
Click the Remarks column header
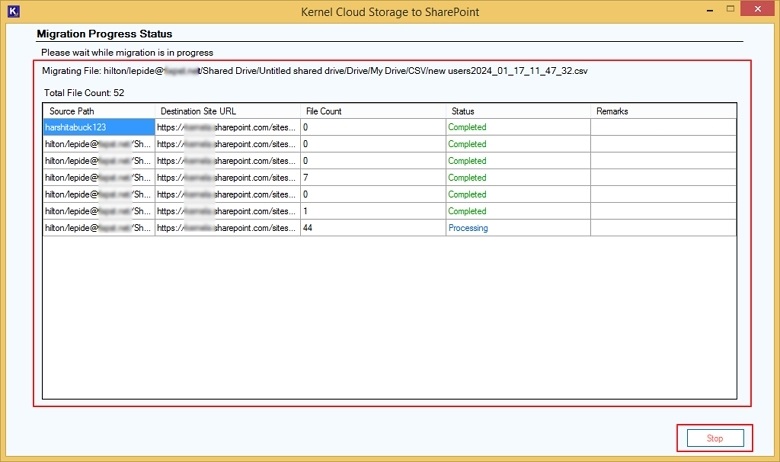click(x=663, y=111)
